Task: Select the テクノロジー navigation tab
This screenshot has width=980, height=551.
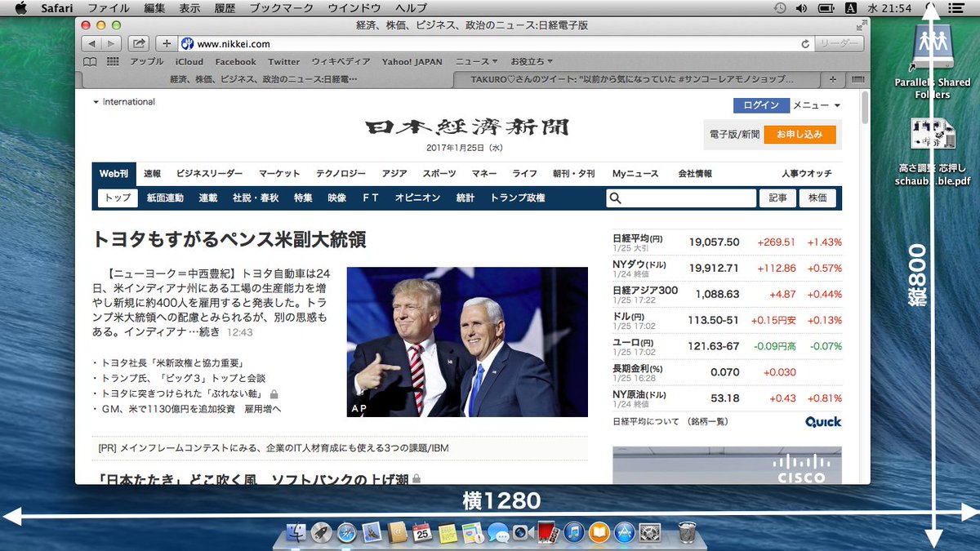Action: (x=341, y=174)
